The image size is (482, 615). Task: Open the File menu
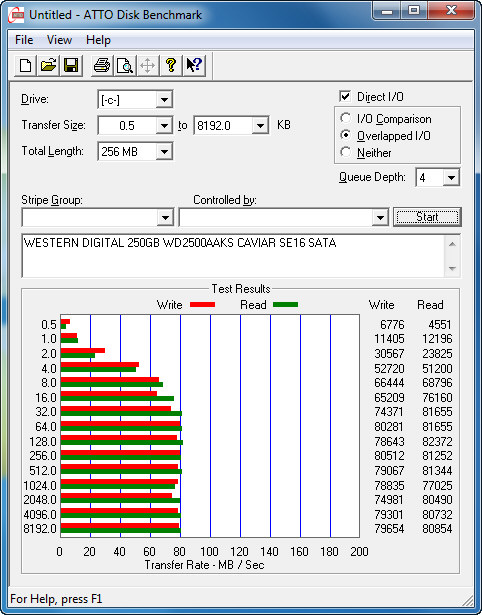[x=24, y=40]
